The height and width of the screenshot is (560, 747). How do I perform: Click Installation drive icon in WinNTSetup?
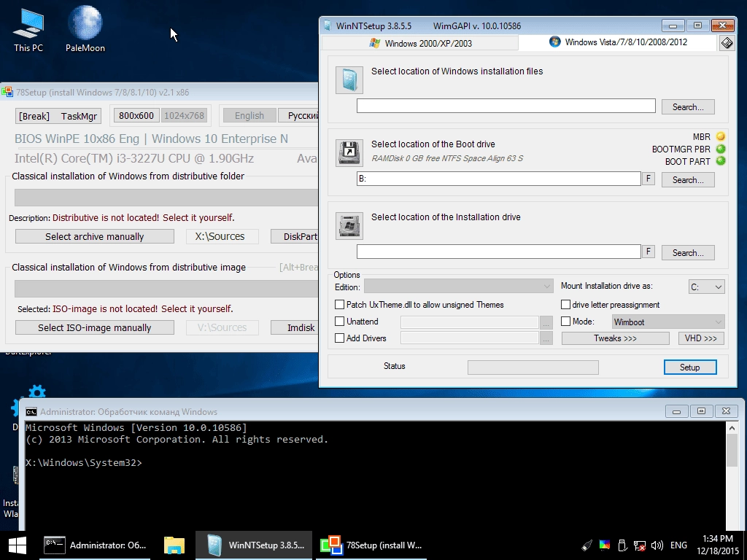349,225
